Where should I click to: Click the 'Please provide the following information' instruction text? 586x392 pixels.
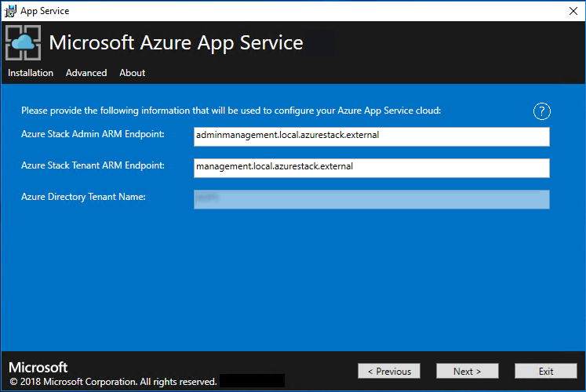(x=231, y=111)
